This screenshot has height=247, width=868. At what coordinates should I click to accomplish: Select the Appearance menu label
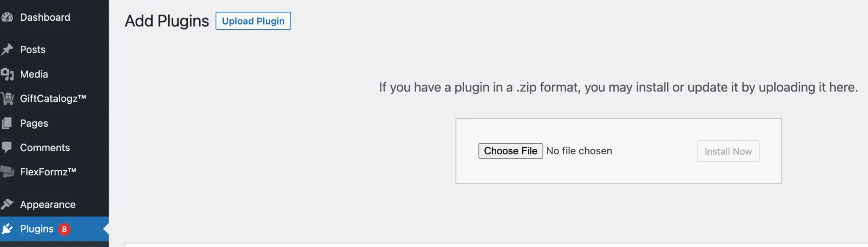(x=47, y=204)
